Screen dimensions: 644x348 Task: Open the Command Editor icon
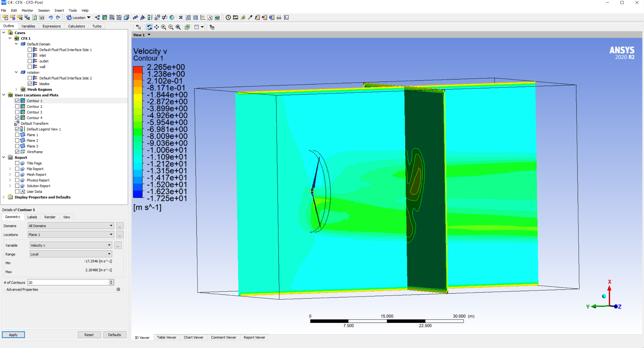point(286,17)
